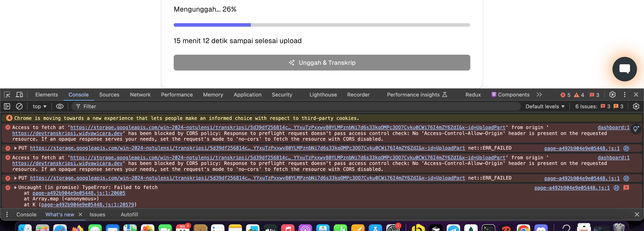Open the 6 Issues link
This screenshot has height=231, width=644.
(x=599, y=106)
